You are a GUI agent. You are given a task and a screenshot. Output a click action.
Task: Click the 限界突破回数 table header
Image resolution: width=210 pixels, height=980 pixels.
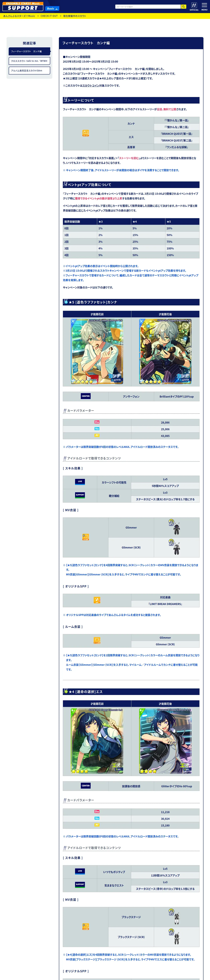pyautogui.click(x=80, y=221)
